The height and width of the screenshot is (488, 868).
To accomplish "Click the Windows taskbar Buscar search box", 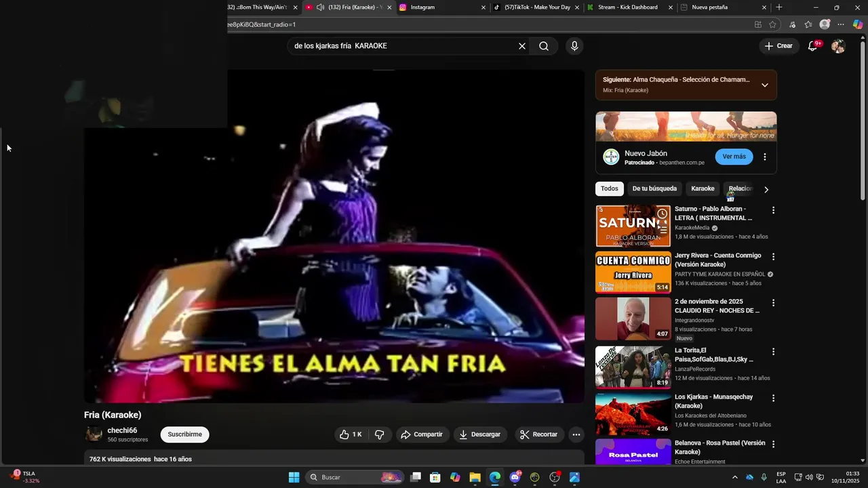I will [x=355, y=477].
